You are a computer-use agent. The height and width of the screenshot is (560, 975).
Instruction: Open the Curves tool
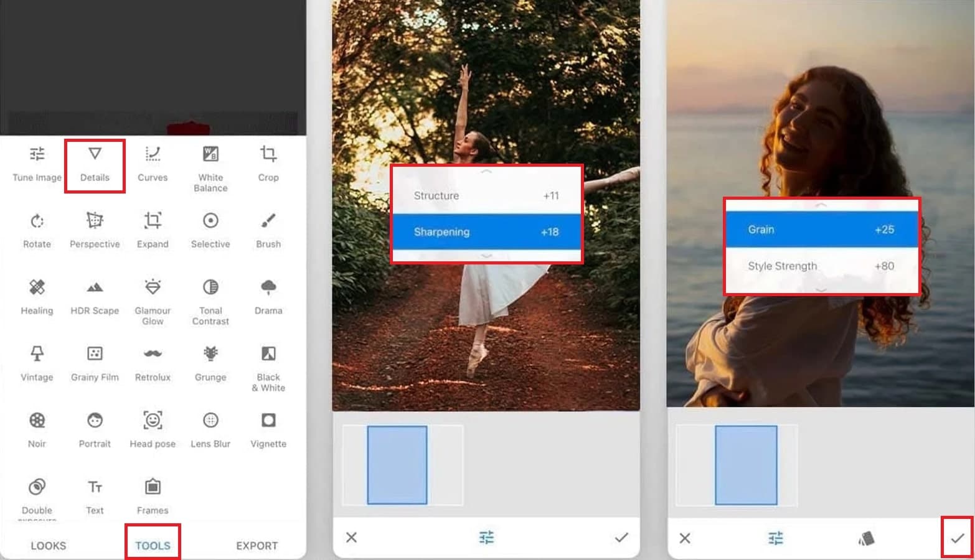[153, 164]
